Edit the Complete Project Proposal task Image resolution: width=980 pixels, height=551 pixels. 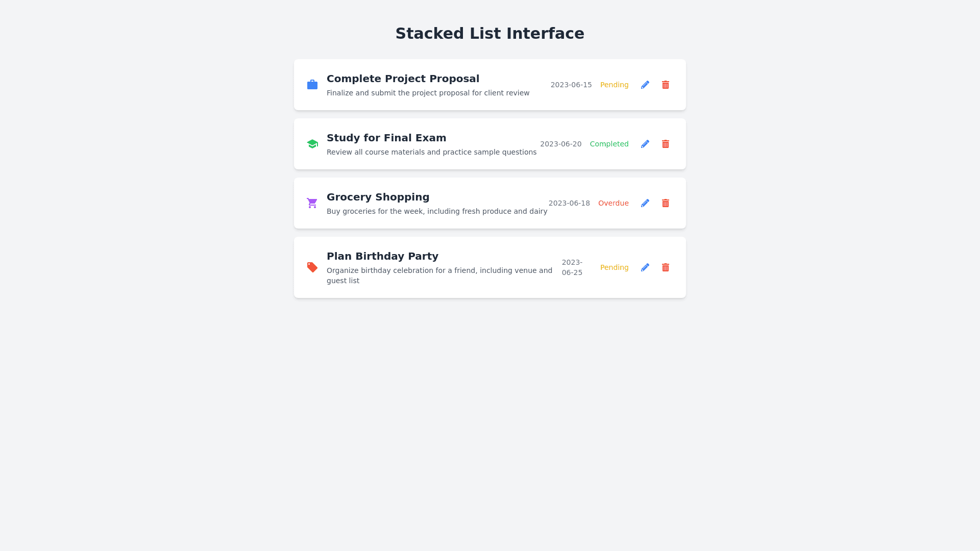click(645, 85)
